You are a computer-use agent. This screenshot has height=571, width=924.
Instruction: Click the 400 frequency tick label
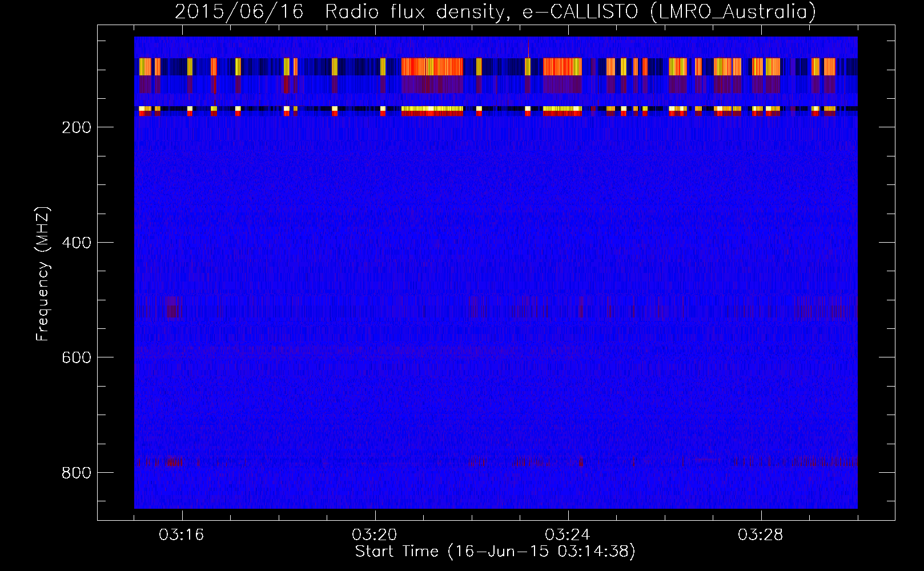77,243
